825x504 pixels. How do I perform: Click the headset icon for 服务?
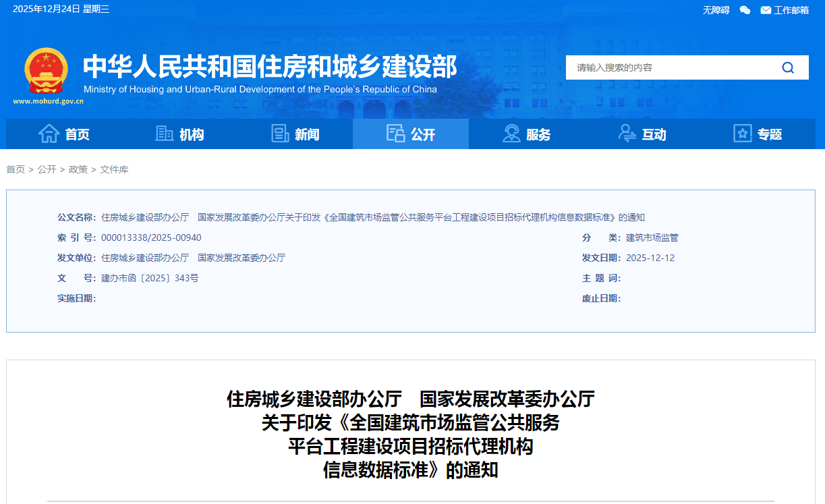[x=511, y=134]
